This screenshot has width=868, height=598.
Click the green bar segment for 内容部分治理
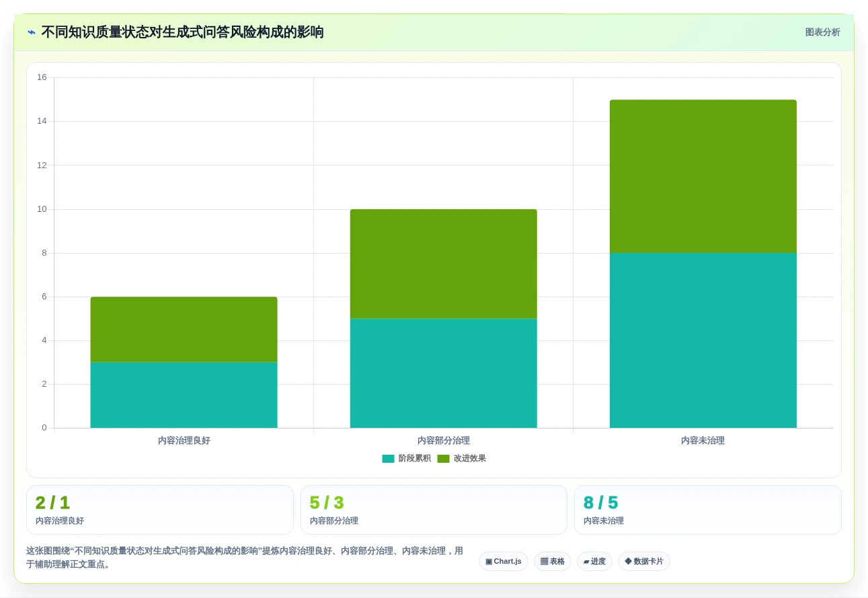pos(443,264)
